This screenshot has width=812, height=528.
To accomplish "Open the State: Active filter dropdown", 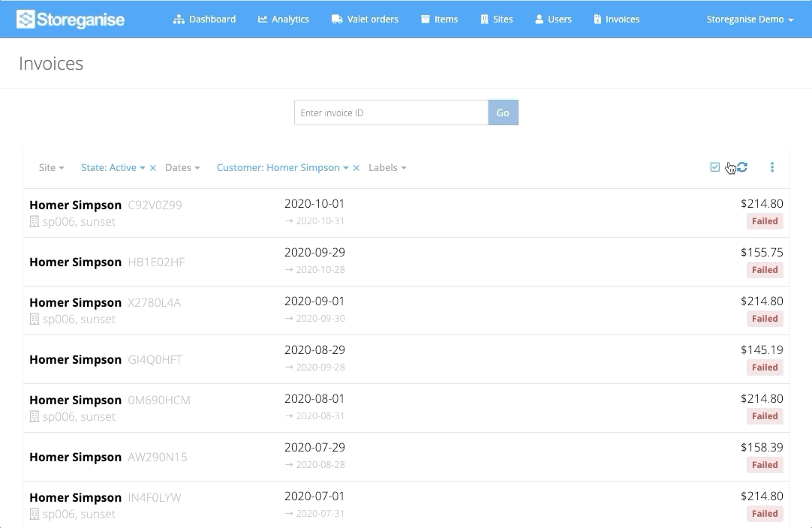I will [x=113, y=167].
